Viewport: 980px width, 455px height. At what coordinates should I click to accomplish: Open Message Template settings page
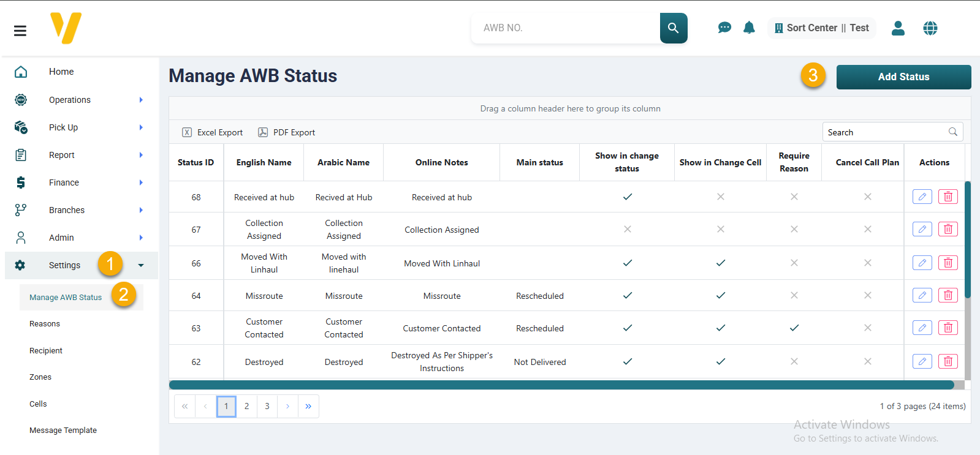(63, 431)
